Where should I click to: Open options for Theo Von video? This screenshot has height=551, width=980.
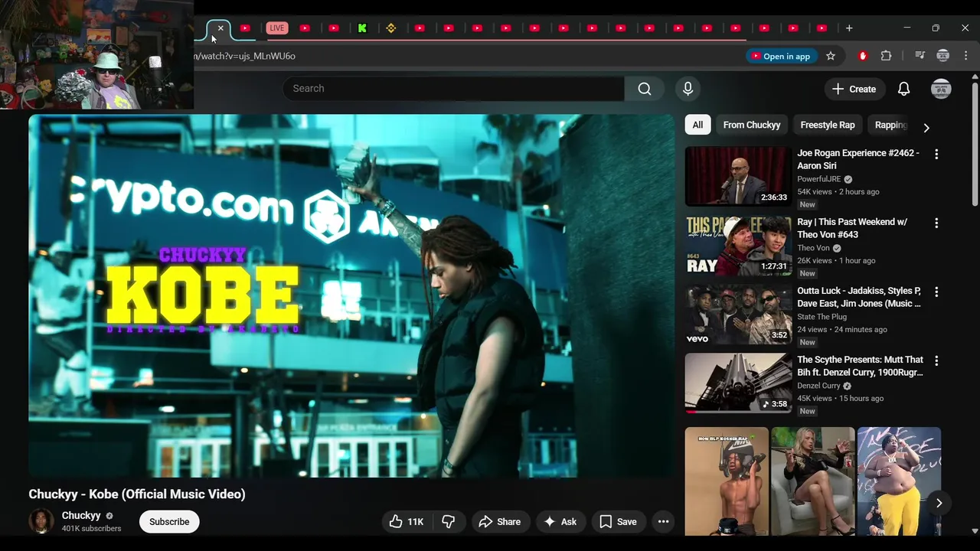point(936,223)
